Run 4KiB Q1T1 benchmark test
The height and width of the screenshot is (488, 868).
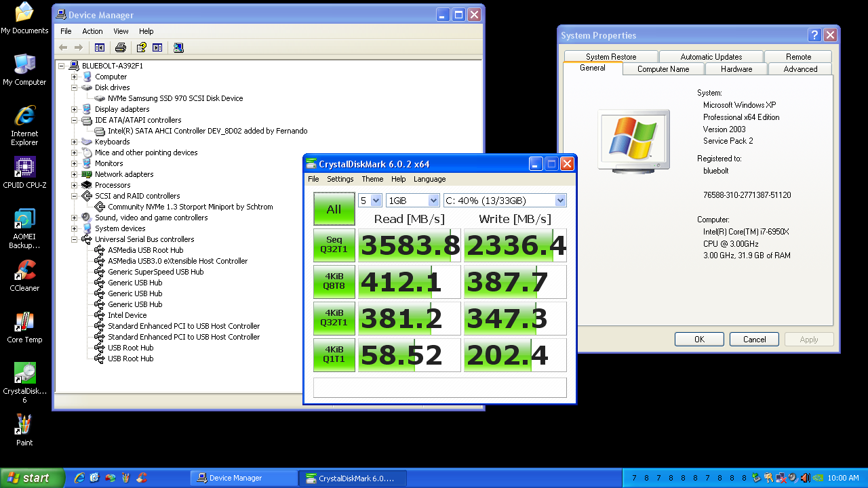[334, 355]
